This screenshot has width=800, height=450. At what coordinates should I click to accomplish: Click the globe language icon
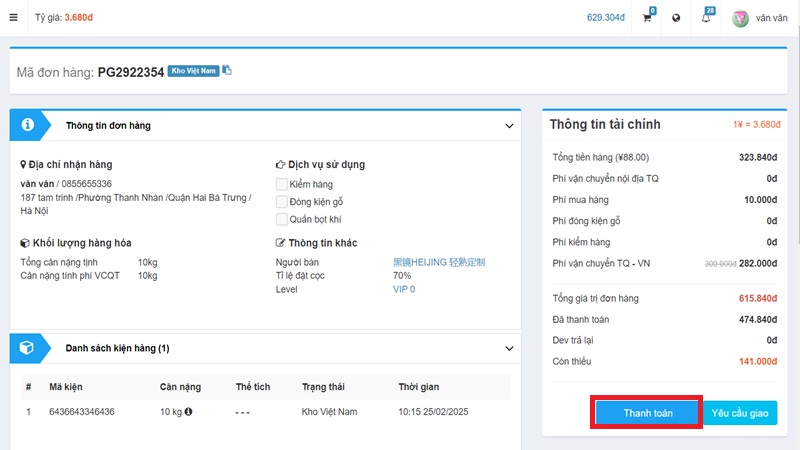(x=676, y=18)
